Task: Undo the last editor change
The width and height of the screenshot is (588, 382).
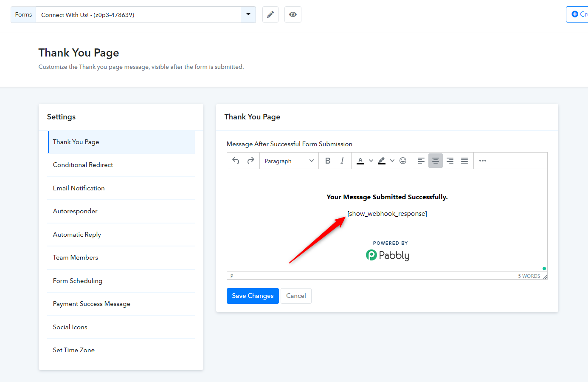Action: tap(236, 161)
